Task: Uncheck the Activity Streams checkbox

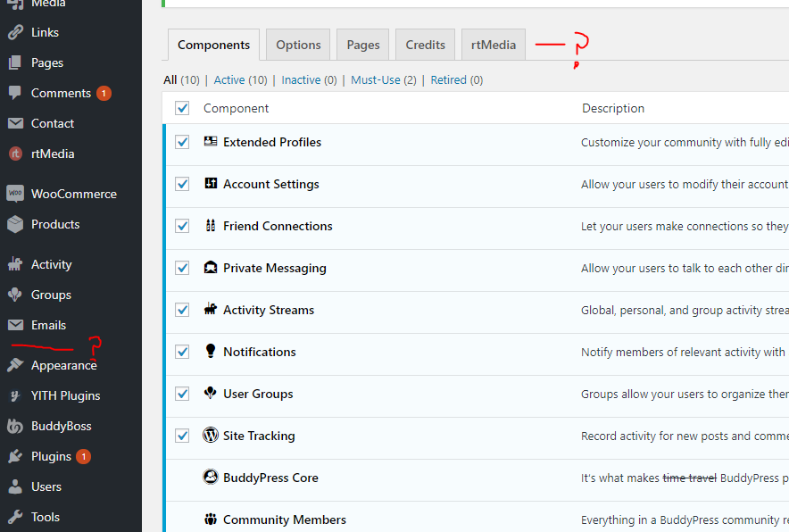Action: pos(182,310)
